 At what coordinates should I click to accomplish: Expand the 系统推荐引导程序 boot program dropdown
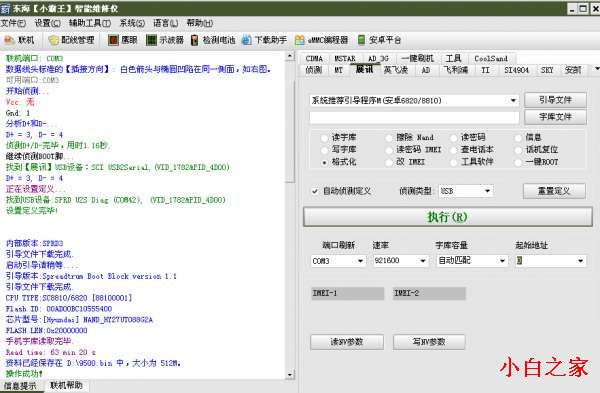pyautogui.click(x=513, y=101)
